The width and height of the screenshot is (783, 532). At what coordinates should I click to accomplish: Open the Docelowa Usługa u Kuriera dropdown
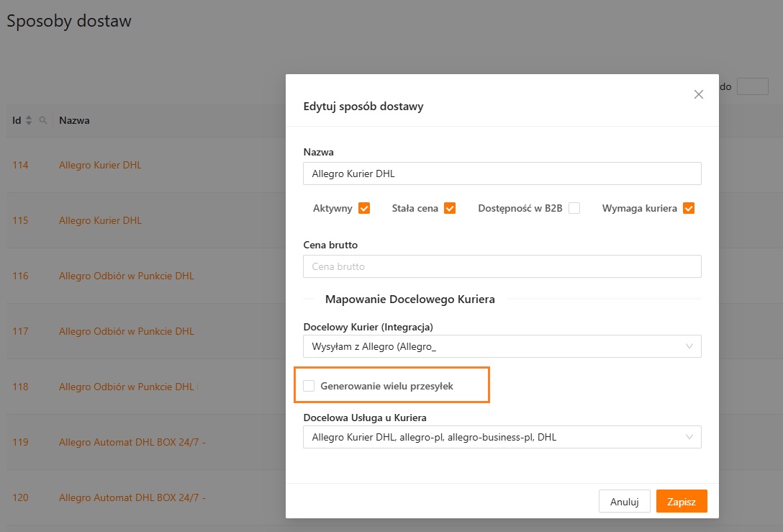pyautogui.click(x=502, y=437)
